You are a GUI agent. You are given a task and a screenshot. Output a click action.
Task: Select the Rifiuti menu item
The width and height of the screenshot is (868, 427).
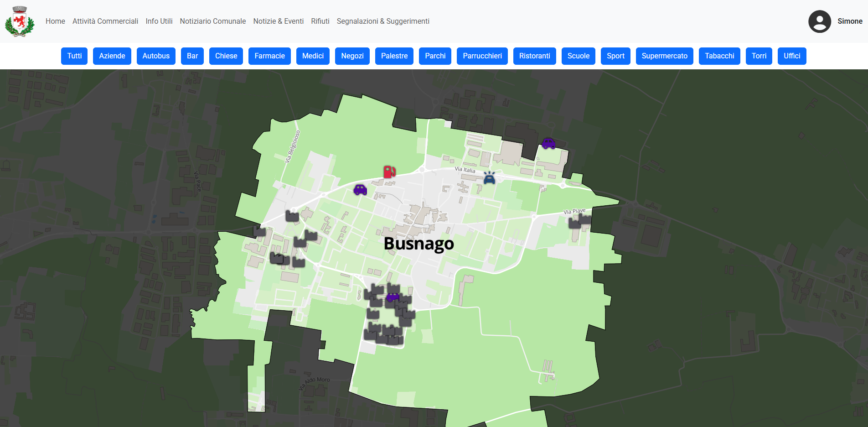pos(320,21)
